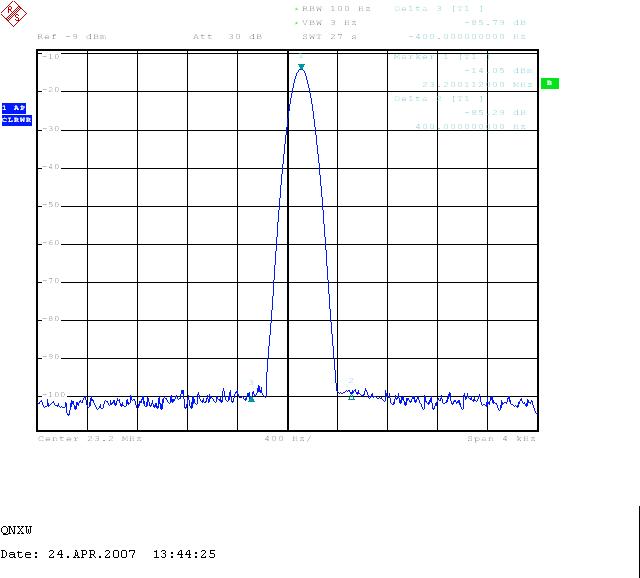Click the SWT 27 s sweep time
Image resolution: width=640 pixels, height=578 pixels.
tap(327, 36)
